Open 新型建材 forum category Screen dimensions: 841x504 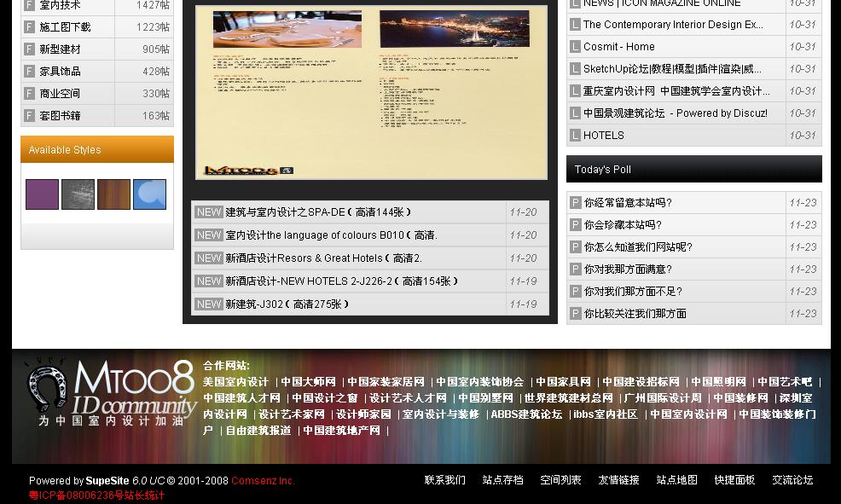pos(60,49)
